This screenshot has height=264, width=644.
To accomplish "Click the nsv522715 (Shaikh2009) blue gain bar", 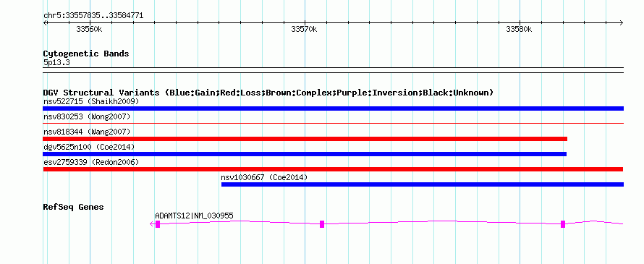I will [x=333, y=108].
